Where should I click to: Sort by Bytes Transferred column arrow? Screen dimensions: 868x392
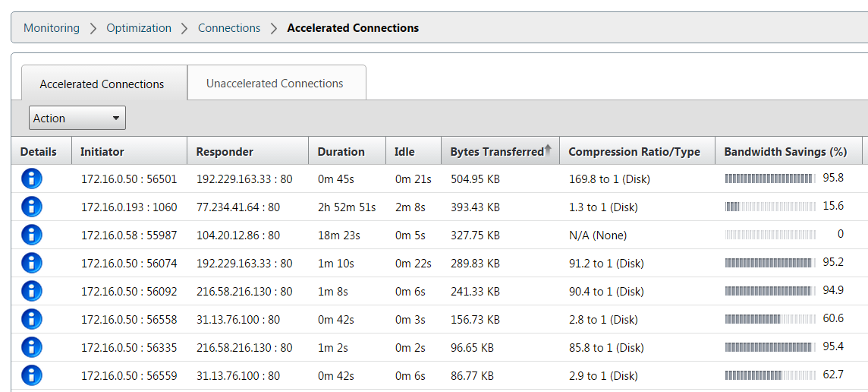tap(549, 150)
